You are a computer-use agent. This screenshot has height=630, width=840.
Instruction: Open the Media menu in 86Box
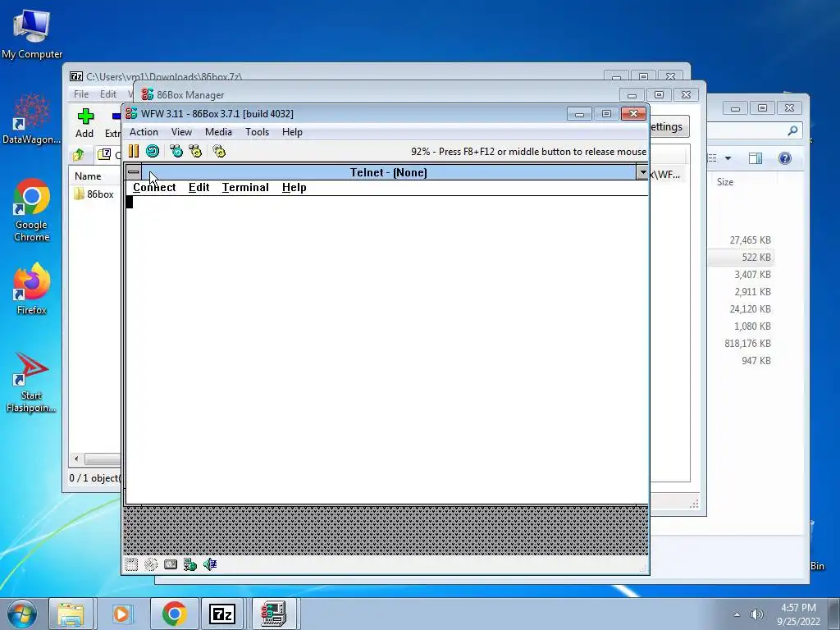[218, 132]
